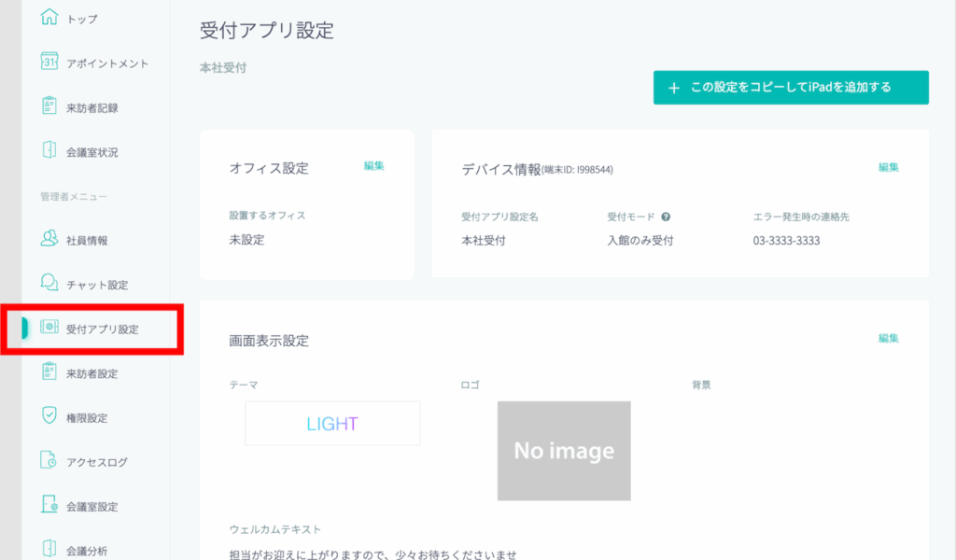This screenshot has height=560, width=956.
Task: Click the help icon beside 受付モード
Action: [666, 217]
